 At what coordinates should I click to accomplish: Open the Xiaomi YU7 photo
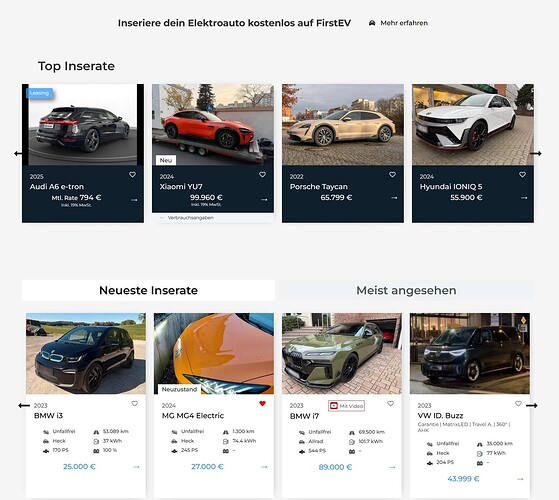pyautogui.click(x=213, y=125)
